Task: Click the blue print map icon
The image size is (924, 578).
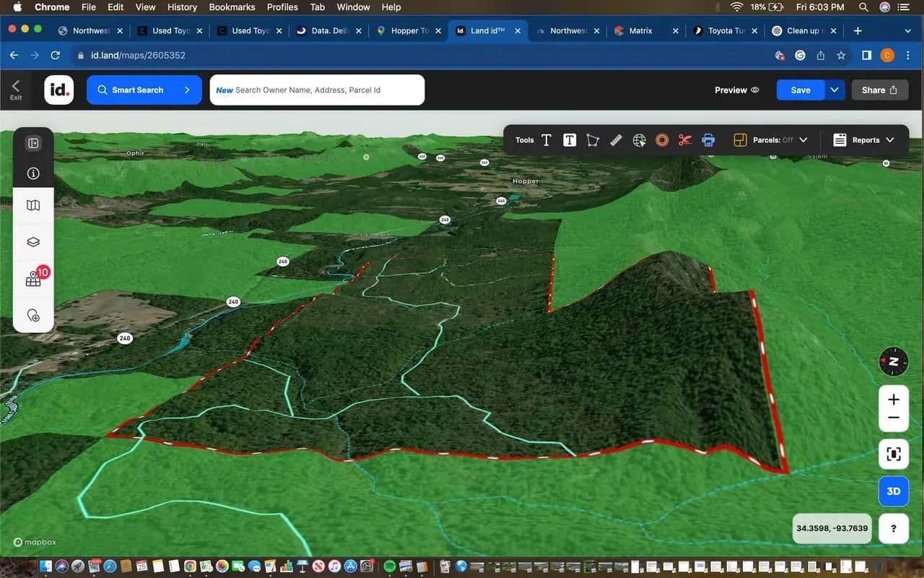Action: [708, 140]
